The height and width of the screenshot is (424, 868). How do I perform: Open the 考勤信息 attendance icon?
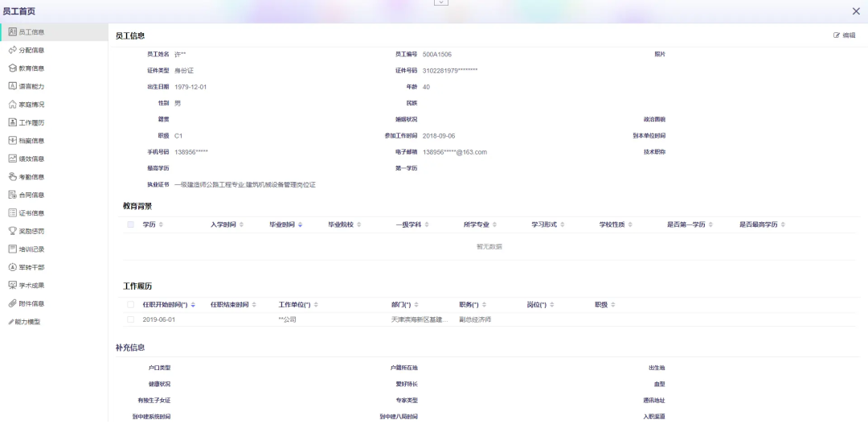(13, 177)
